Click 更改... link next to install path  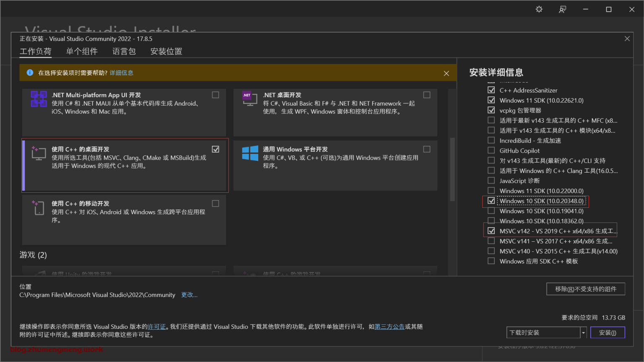(x=189, y=295)
